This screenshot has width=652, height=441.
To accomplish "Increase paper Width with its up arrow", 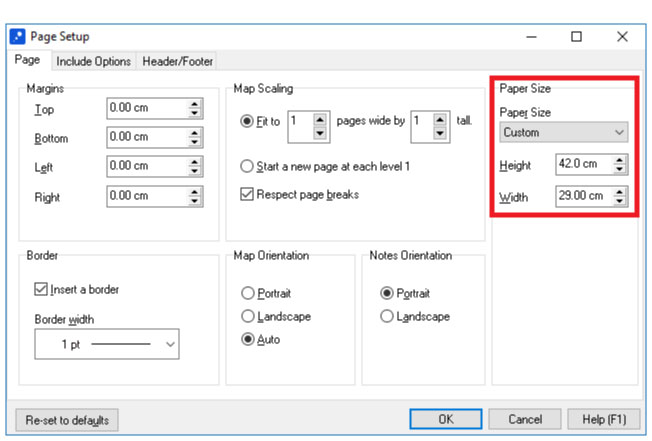I will [620, 192].
